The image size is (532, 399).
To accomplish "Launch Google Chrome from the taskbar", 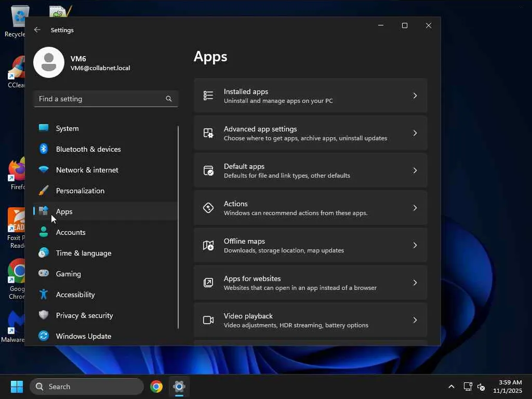I will (156, 387).
